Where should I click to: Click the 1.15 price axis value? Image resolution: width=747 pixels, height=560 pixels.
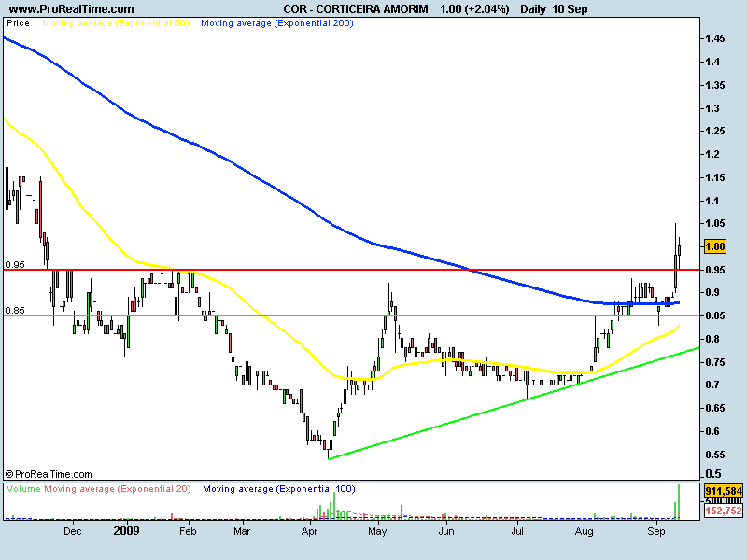tap(715, 177)
